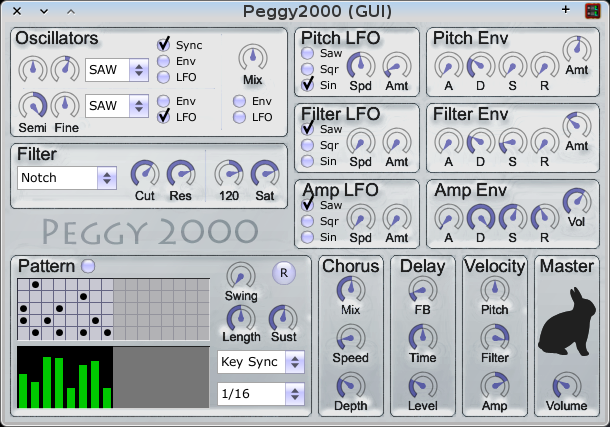Image resolution: width=610 pixels, height=427 pixels.
Task: Click the Filter 120 knob
Action: click(x=229, y=174)
